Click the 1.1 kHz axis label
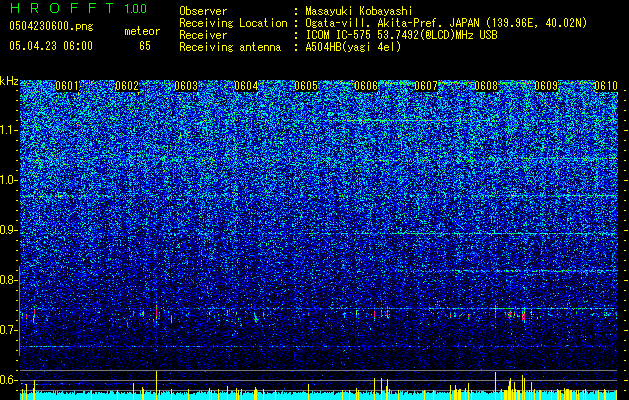 point(9,130)
